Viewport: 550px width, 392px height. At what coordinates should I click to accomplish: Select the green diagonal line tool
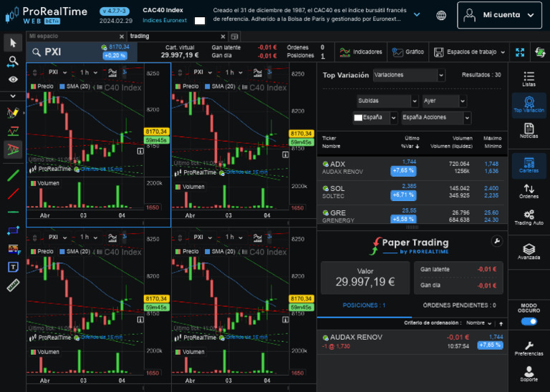coord(13,175)
